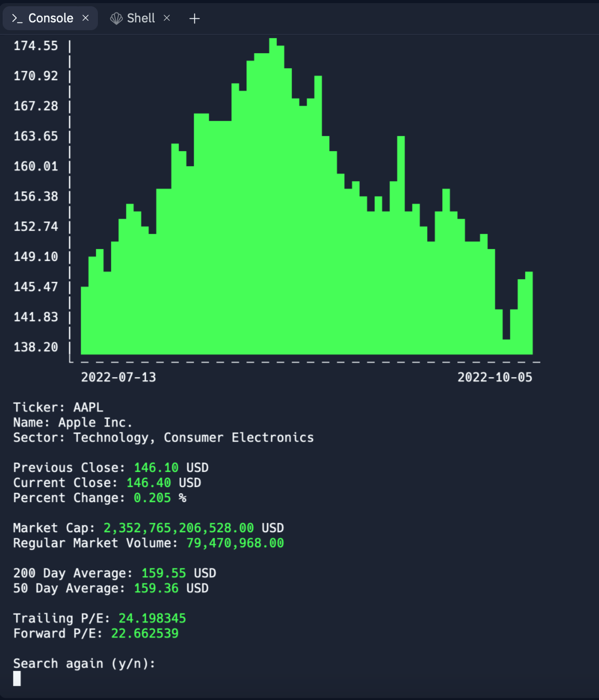Click the Market Cap figure

178,528
